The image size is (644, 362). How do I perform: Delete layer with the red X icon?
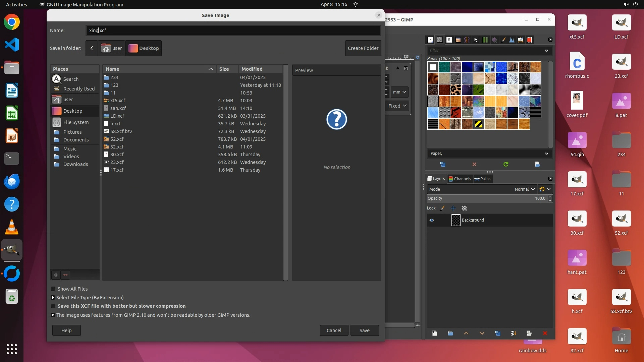point(545,333)
